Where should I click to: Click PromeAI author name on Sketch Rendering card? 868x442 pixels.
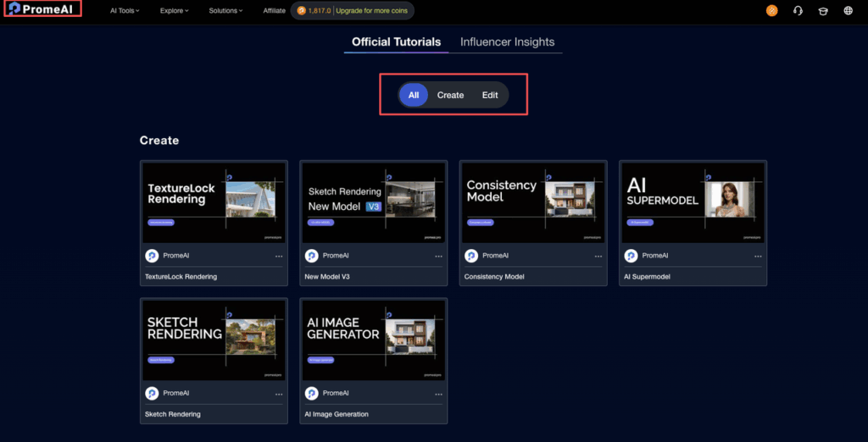[x=176, y=394]
